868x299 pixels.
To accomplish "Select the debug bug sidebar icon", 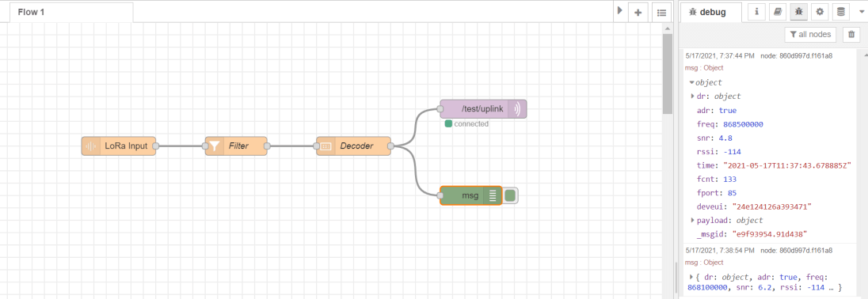I will (x=798, y=12).
